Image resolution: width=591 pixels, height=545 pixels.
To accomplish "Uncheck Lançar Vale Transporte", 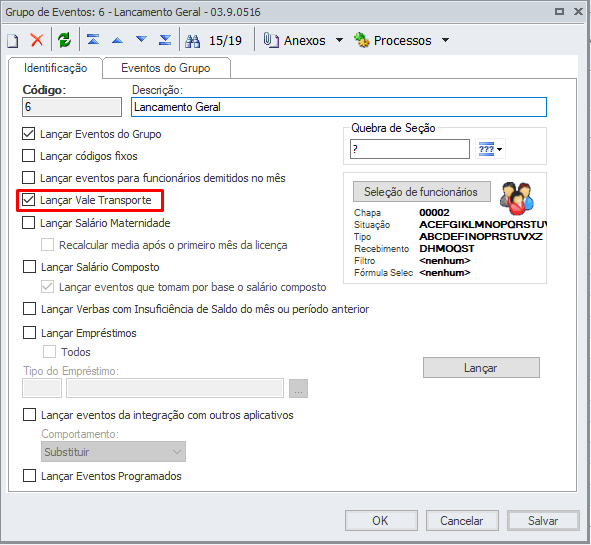I will click(x=29, y=200).
